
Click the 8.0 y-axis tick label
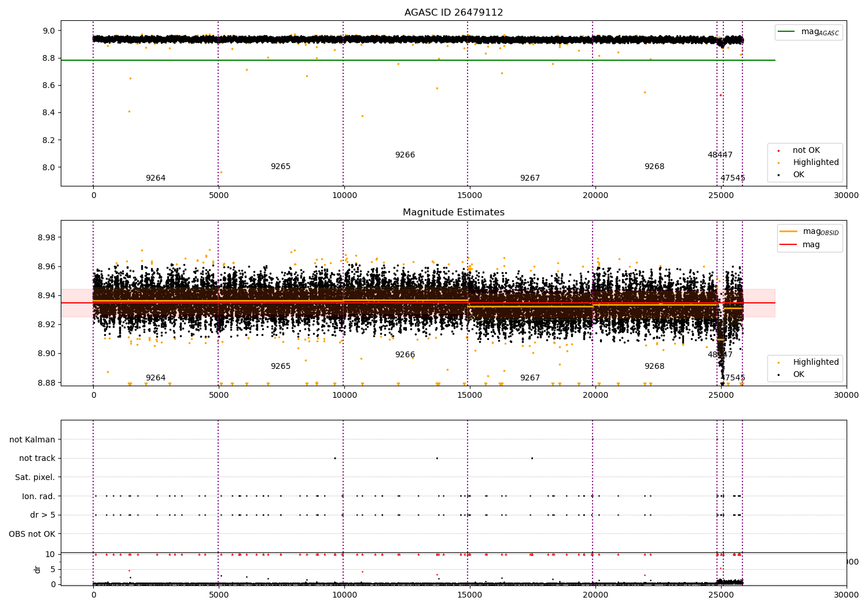(x=49, y=167)
